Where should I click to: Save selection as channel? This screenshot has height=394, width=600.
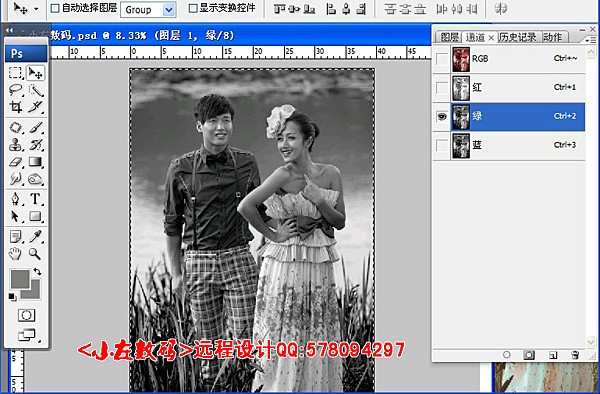(x=529, y=355)
